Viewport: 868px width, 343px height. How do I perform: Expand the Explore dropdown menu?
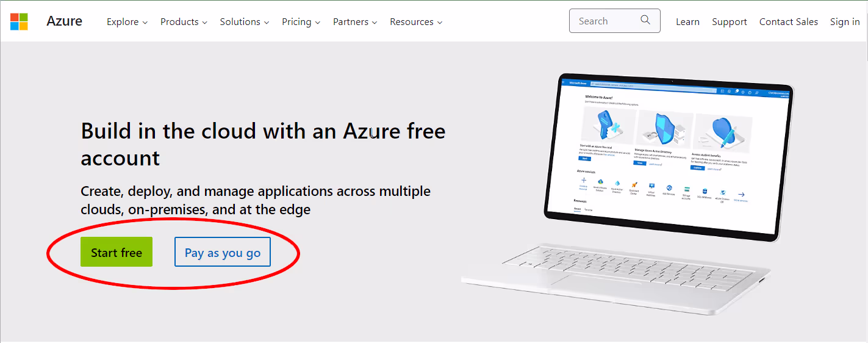pyautogui.click(x=127, y=21)
